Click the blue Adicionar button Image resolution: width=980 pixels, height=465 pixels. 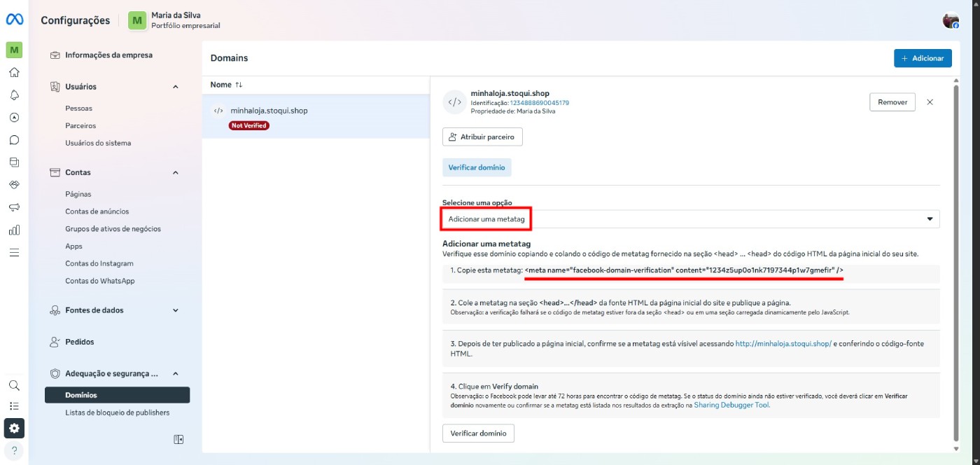coord(922,58)
